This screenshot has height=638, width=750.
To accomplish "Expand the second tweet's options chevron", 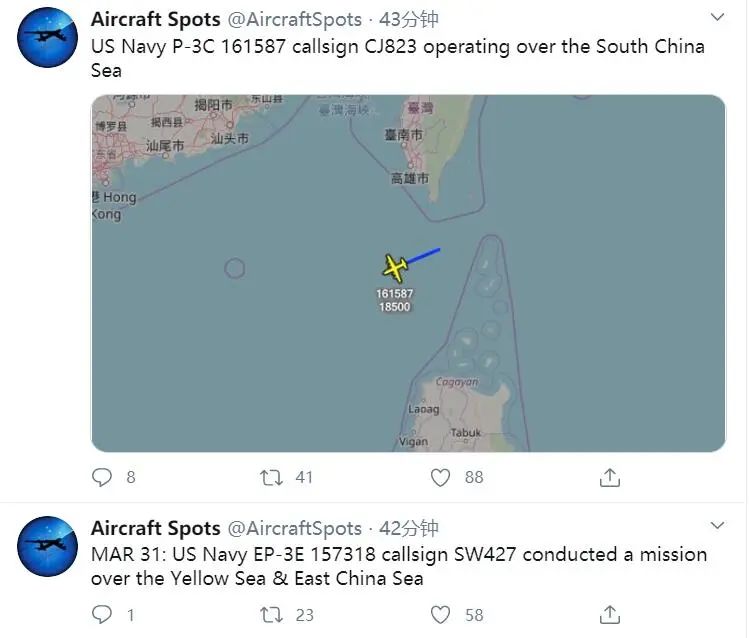I will pyautogui.click(x=718, y=526).
